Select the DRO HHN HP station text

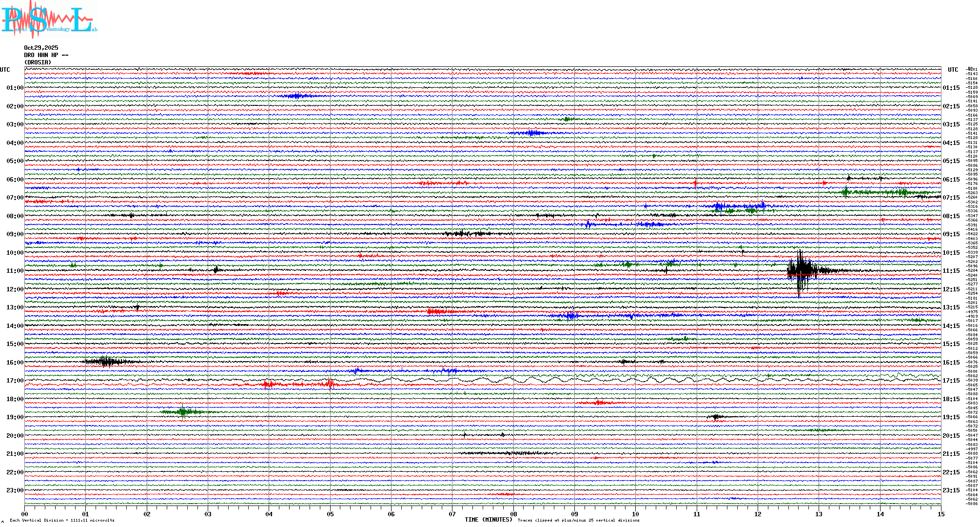point(46,55)
